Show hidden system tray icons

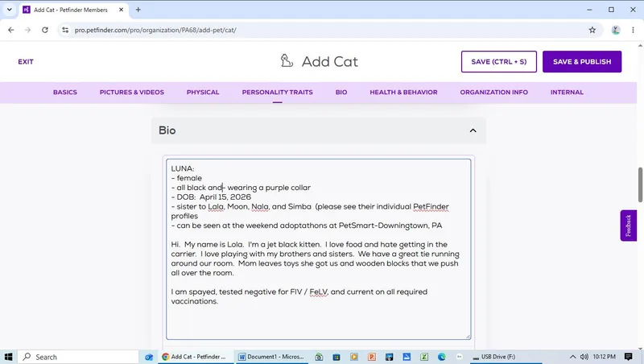pyautogui.click(x=572, y=357)
